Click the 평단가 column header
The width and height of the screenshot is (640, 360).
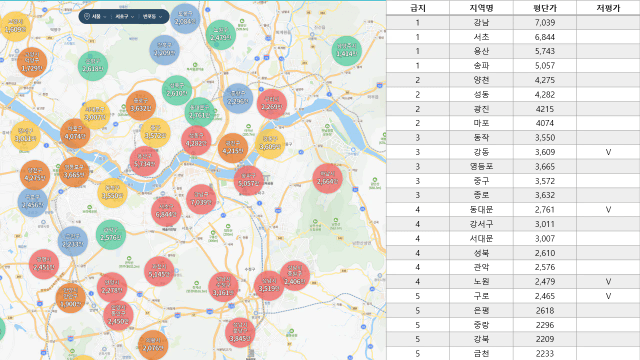point(544,8)
